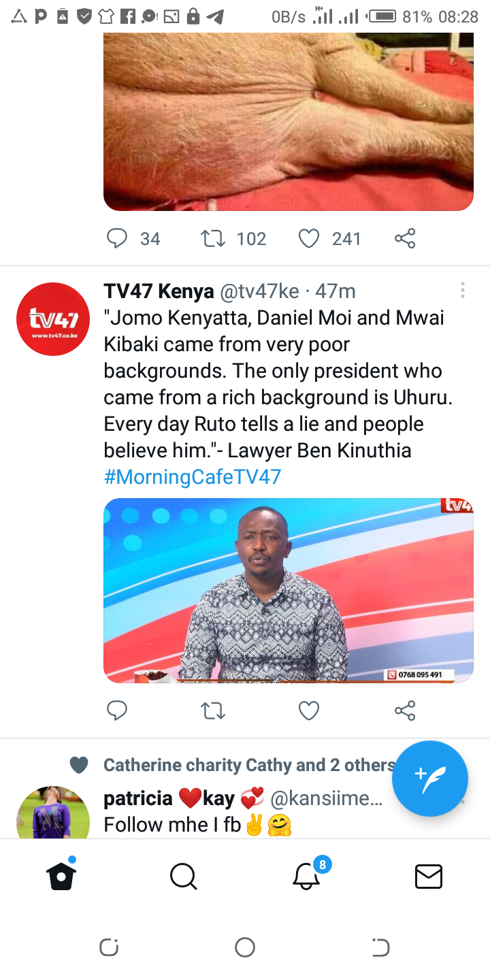Go to the Home timeline tab
This screenshot has width=490, height=980.
(x=61, y=875)
